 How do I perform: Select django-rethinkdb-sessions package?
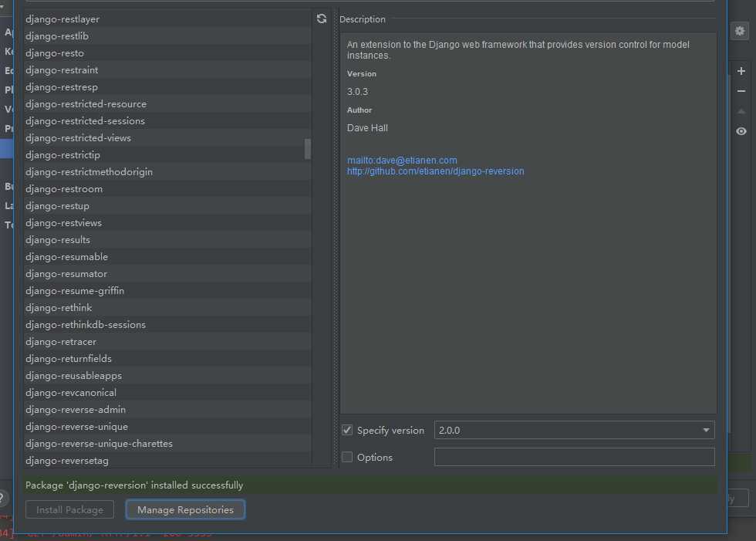click(x=167, y=324)
